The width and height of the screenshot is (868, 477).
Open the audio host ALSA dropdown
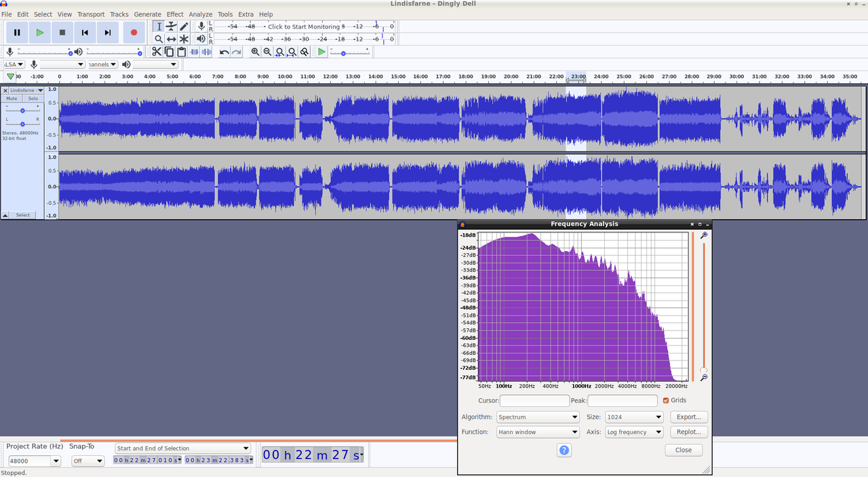pos(14,64)
